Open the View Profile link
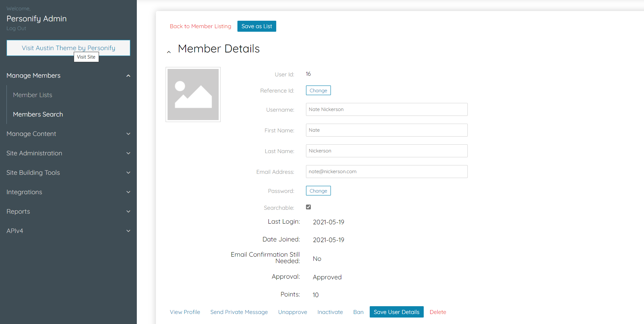This screenshot has width=644, height=324. click(185, 312)
